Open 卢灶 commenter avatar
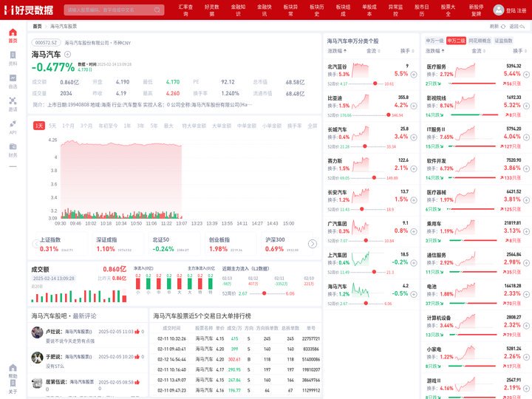Screen dimensions: 532x399 point(38,332)
